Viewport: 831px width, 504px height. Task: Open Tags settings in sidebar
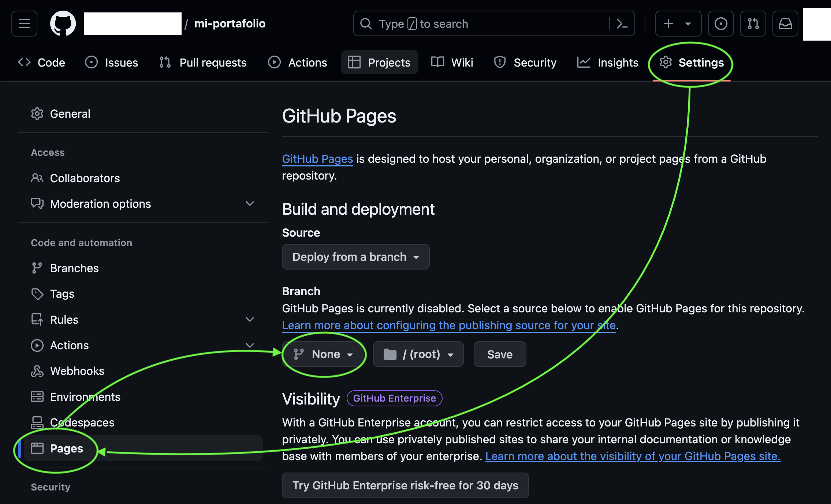pyautogui.click(x=143, y=294)
